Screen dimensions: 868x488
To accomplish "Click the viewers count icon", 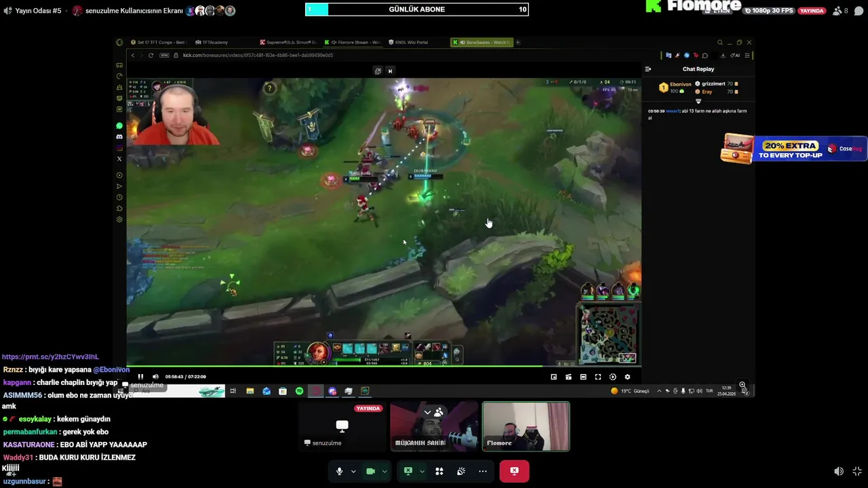I will (837, 11).
